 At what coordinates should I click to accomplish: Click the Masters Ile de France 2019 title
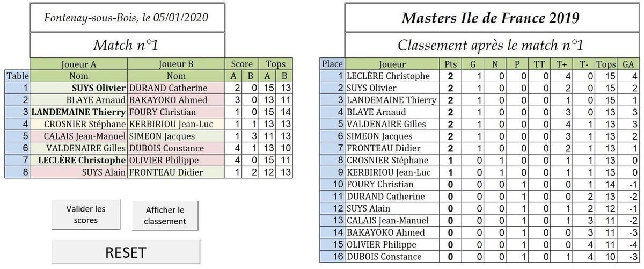pos(490,18)
